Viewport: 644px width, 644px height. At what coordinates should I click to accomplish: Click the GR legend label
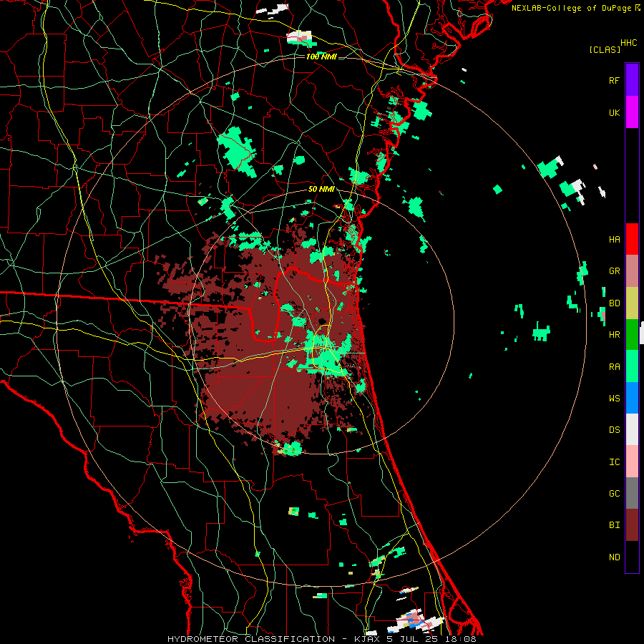pos(614,271)
